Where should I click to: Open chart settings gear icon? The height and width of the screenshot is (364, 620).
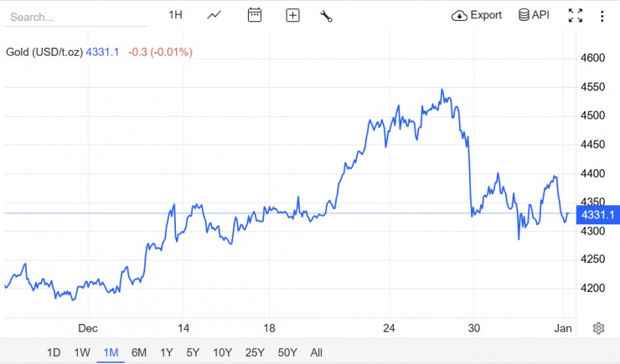(x=599, y=328)
